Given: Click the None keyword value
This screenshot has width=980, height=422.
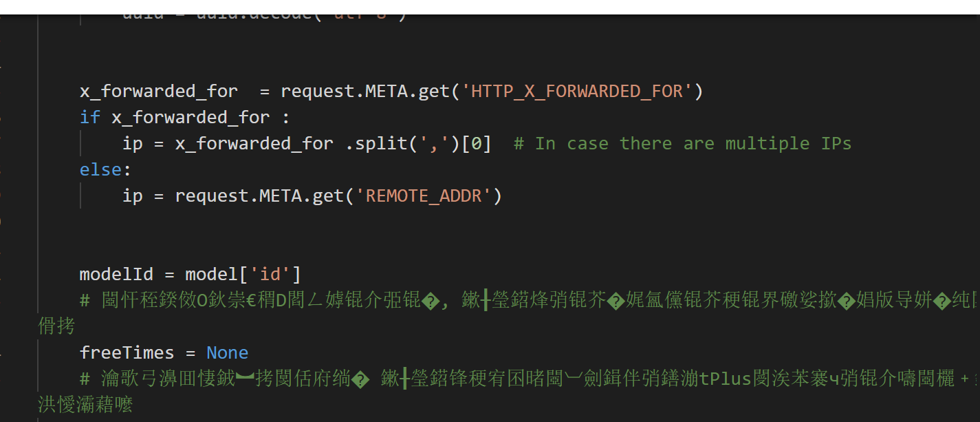Looking at the screenshot, I should 227,352.
